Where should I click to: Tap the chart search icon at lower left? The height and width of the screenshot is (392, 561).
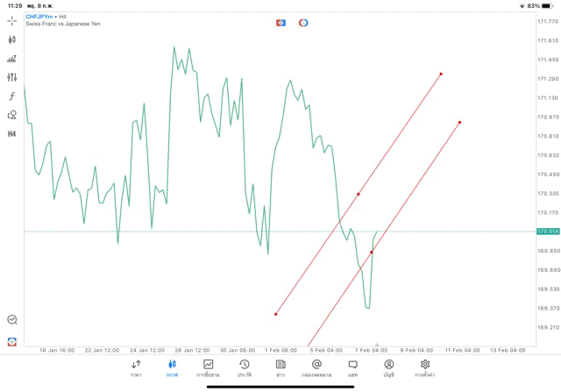tap(12, 320)
